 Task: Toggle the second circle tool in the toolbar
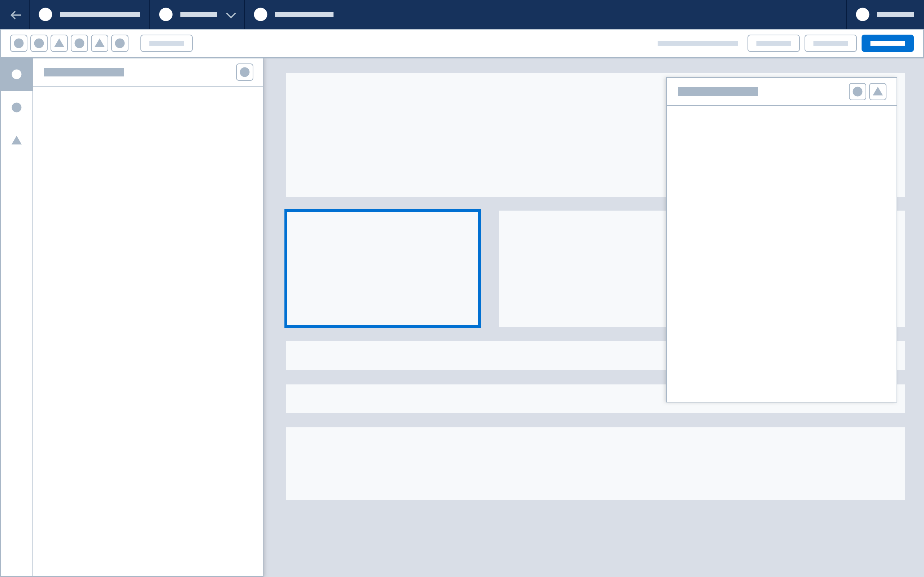39,43
